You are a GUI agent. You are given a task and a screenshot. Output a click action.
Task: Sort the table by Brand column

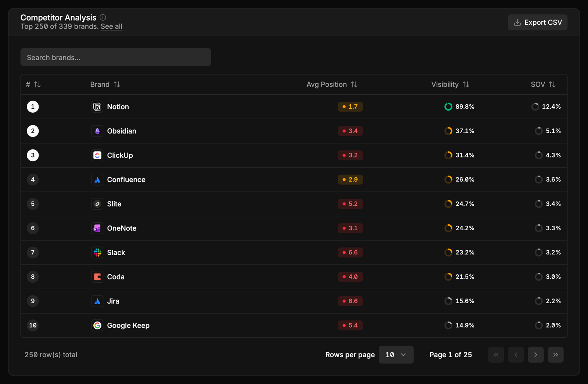[x=117, y=84]
